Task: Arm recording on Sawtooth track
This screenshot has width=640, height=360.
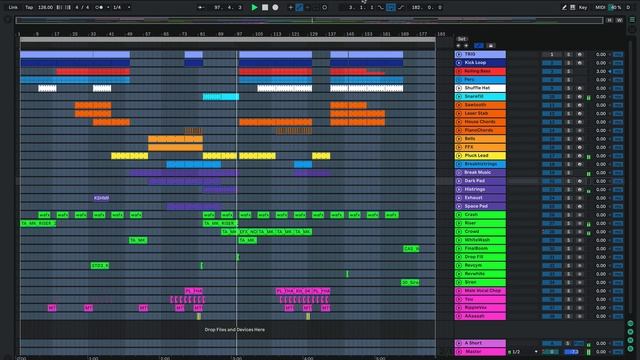Action: (579, 105)
